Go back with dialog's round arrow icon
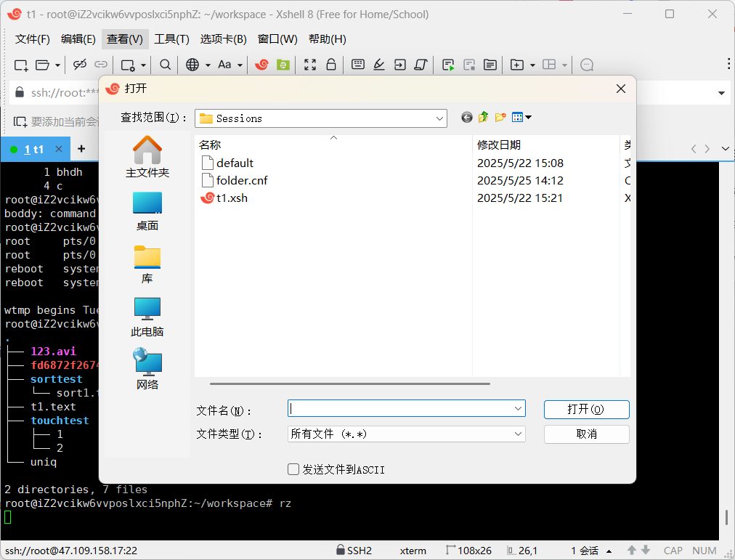 tap(466, 117)
